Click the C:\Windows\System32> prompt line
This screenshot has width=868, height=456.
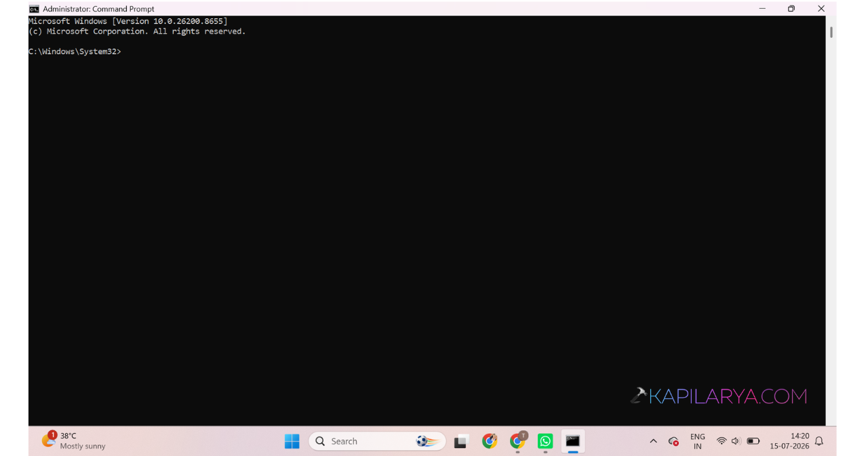coord(75,51)
